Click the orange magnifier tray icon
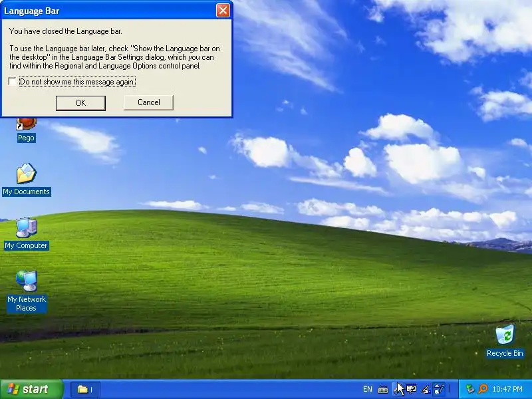The height and width of the screenshot is (399, 532). pos(483,389)
